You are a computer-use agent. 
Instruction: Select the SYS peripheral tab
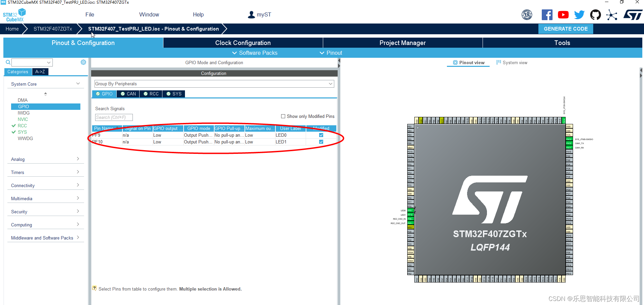174,94
